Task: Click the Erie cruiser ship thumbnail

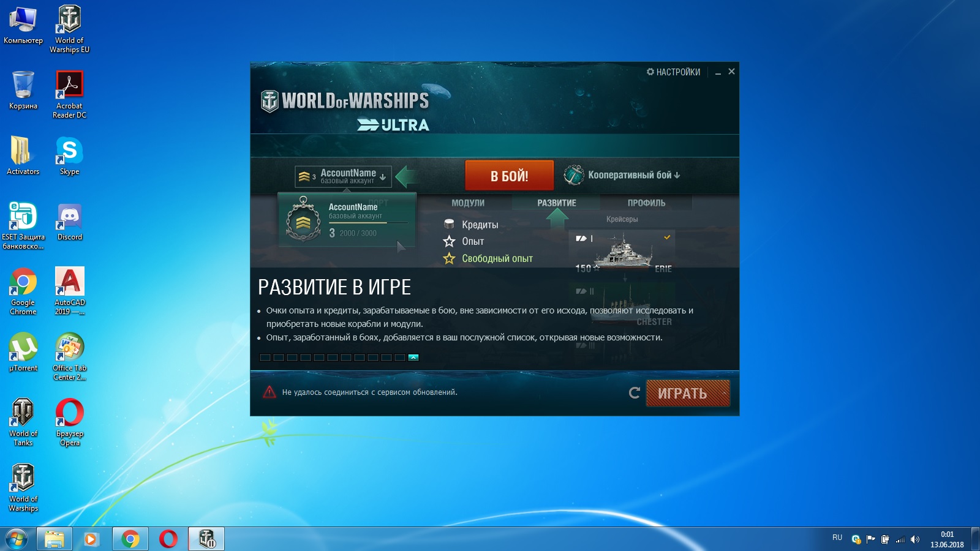Action: click(x=622, y=252)
